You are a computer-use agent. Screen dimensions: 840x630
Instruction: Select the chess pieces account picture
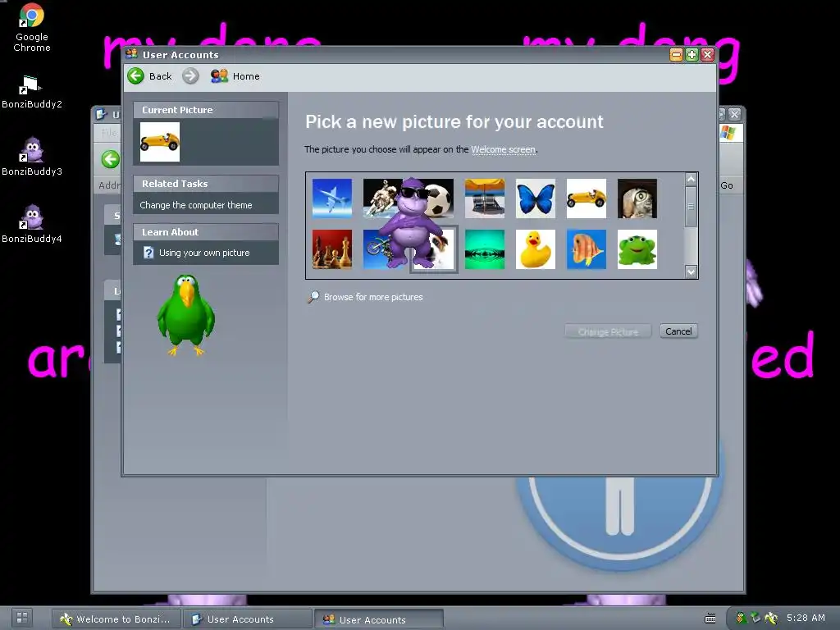pos(332,249)
